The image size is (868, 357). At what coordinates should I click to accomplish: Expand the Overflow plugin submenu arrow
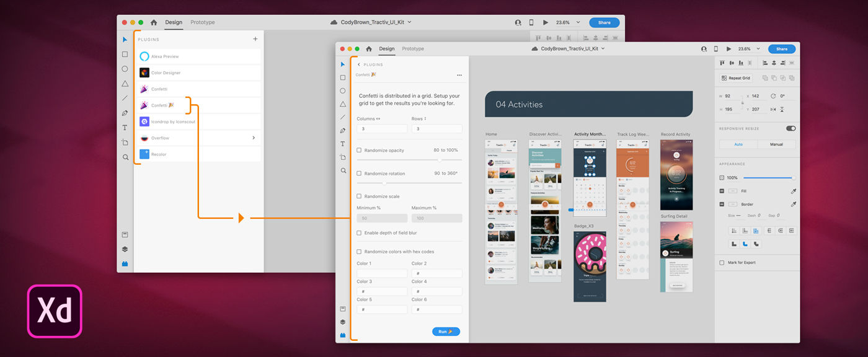pyautogui.click(x=254, y=138)
